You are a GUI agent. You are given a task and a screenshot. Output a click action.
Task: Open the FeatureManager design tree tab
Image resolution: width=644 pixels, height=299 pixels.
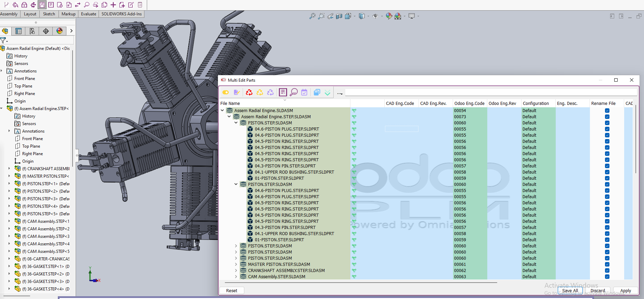pos(5,31)
